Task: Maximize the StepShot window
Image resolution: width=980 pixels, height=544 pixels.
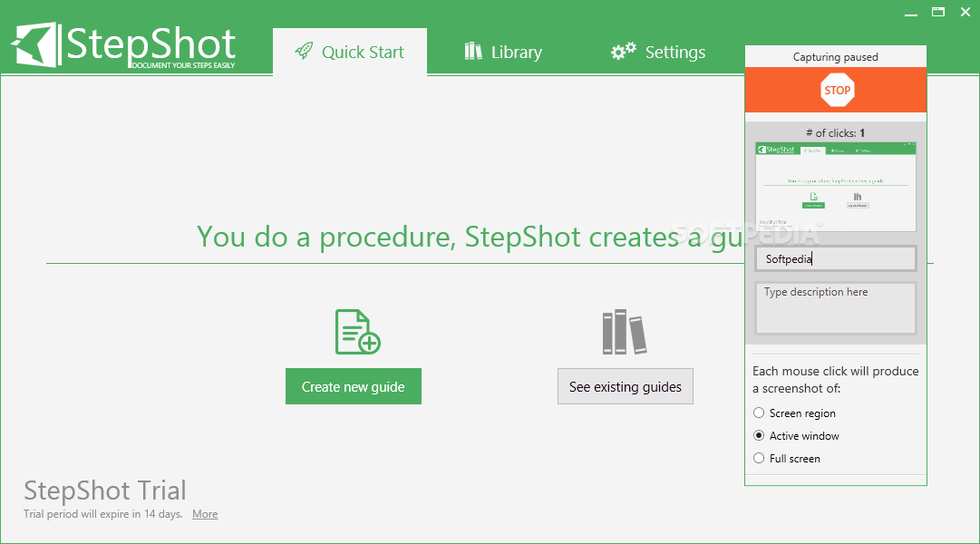Action: pos(938,12)
